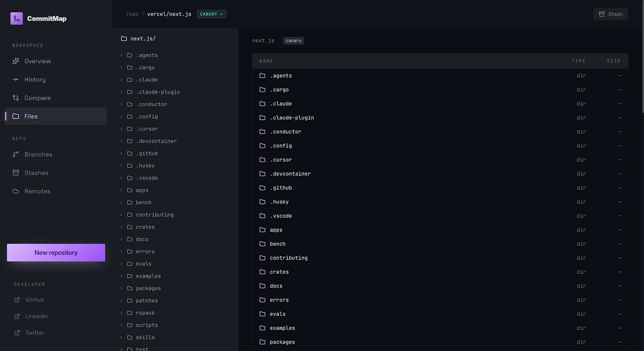Viewport: 644px width, 351px height.
Task: Click the scripts folder icon in tree
Action: 130,325
